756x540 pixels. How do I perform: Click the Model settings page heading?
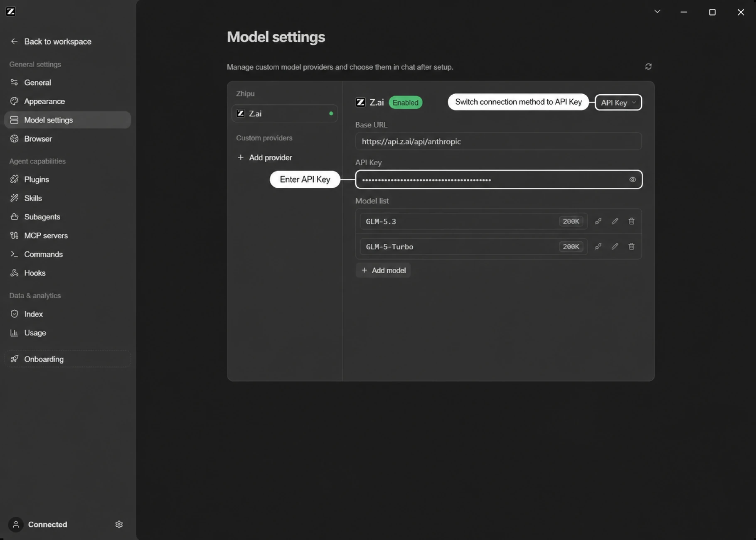[276, 37]
